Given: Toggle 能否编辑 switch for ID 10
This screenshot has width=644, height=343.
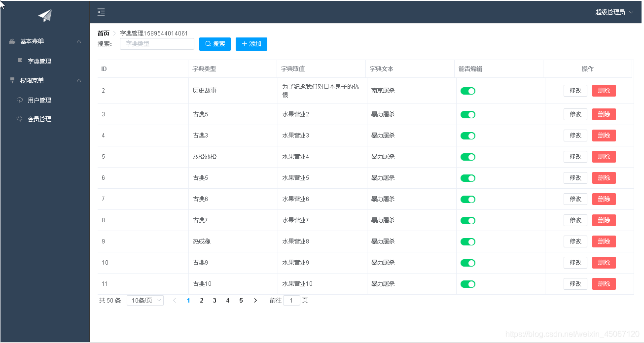Looking at the screenshot, I should (x=468, y=263).
